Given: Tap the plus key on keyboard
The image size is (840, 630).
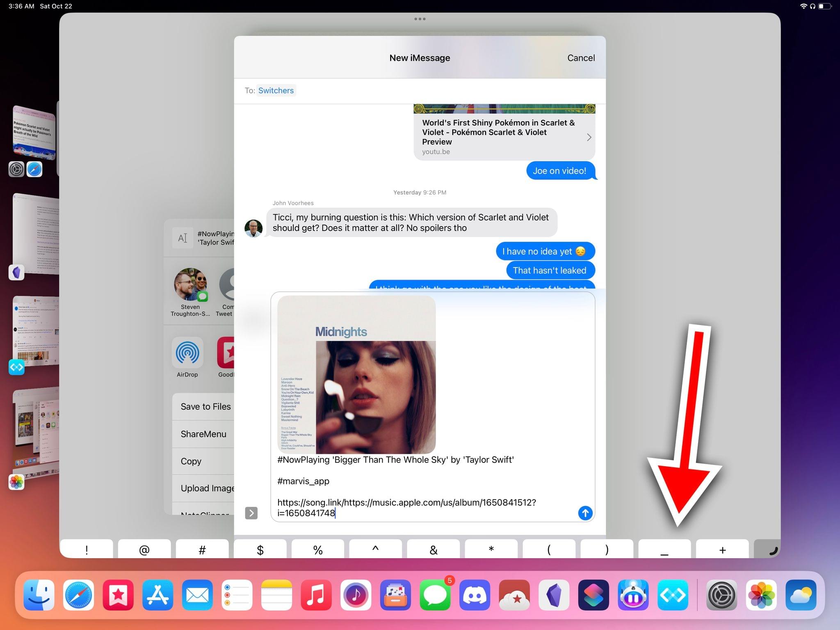Looking at the screenshot, I should pos(723,549).
